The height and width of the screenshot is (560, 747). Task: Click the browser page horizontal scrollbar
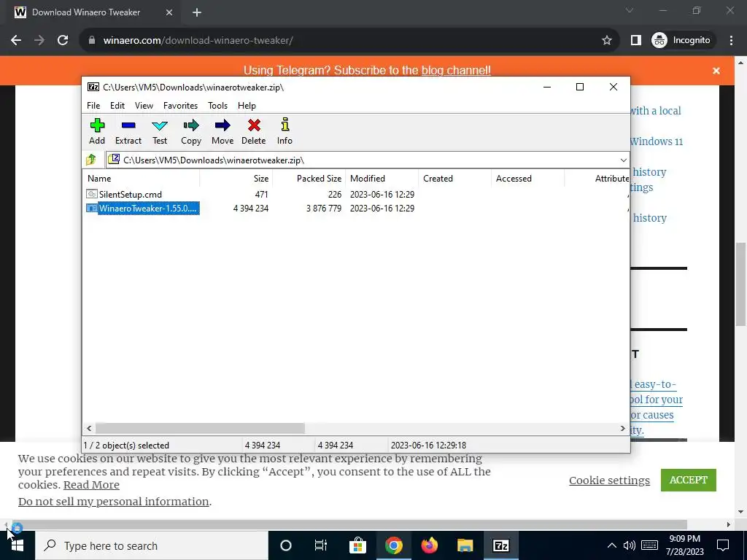point(349,525)
